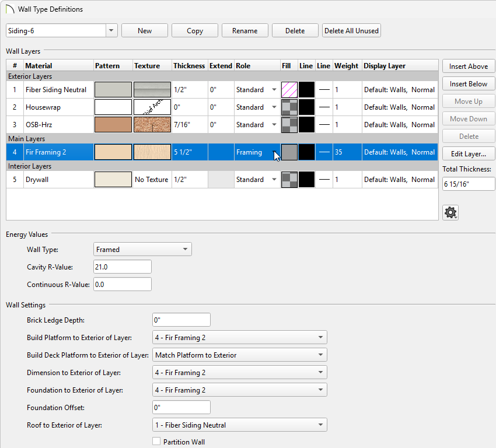The image size is (496, 448).
Task: Click the weight 35 cell
Action: click(347, 152)
